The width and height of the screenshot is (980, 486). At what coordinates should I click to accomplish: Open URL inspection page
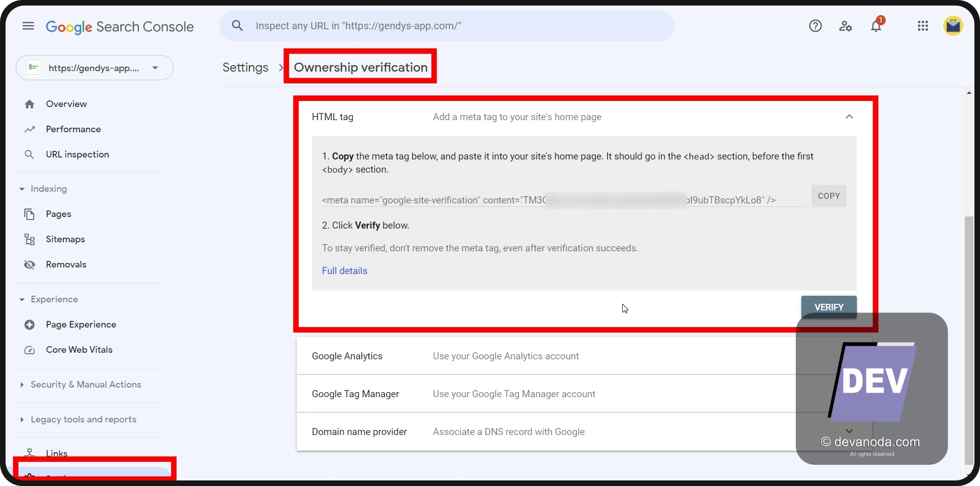[77, 154]
